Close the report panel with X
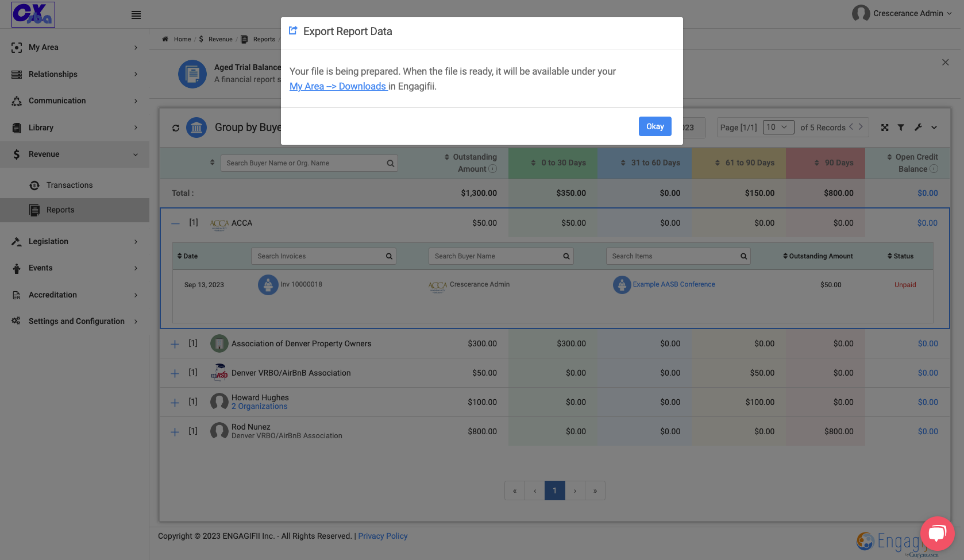This screenshot has width=964, height=560. point(946,62)
